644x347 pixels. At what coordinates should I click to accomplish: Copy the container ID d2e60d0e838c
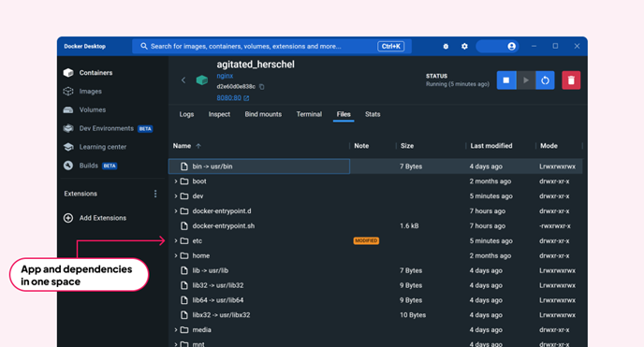pos(262,87)
